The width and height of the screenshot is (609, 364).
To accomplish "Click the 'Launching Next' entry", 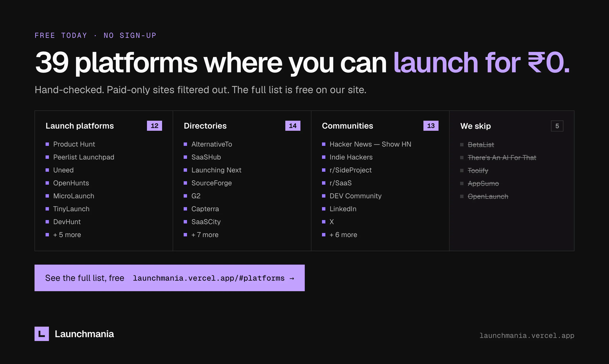I will tap(216, 170).
